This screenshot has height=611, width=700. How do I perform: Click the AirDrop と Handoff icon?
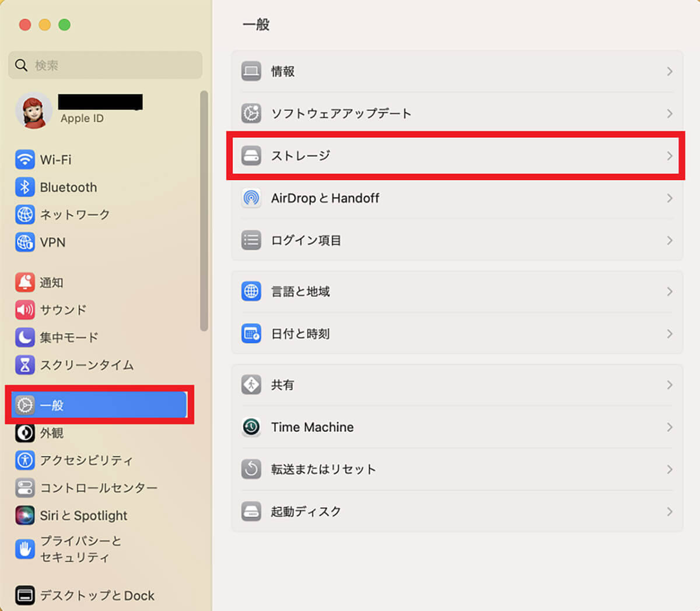click(x=251, y=198)
